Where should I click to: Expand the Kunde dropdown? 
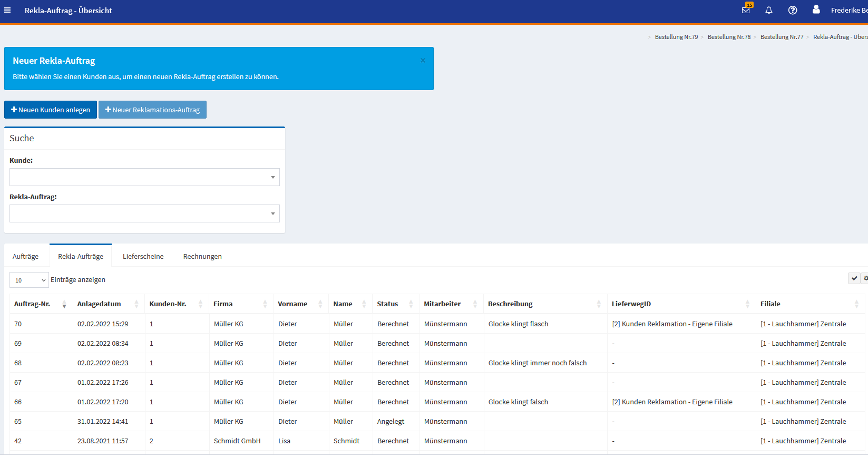point(144,177)
